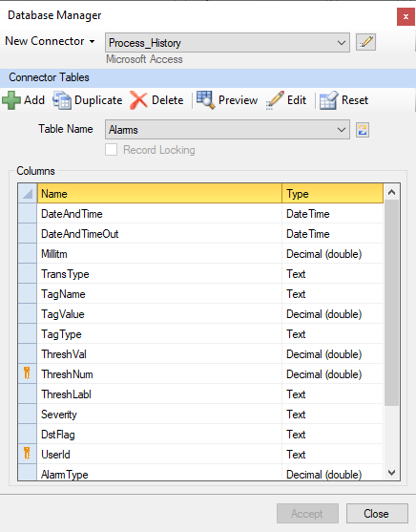Screen dimensions: 416x532
Task: Select the DstFlag name cell
Action: 159,434
